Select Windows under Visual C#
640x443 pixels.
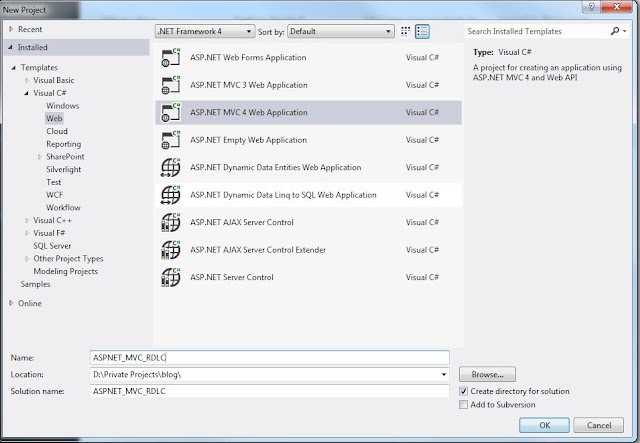[x=62, y=106]
